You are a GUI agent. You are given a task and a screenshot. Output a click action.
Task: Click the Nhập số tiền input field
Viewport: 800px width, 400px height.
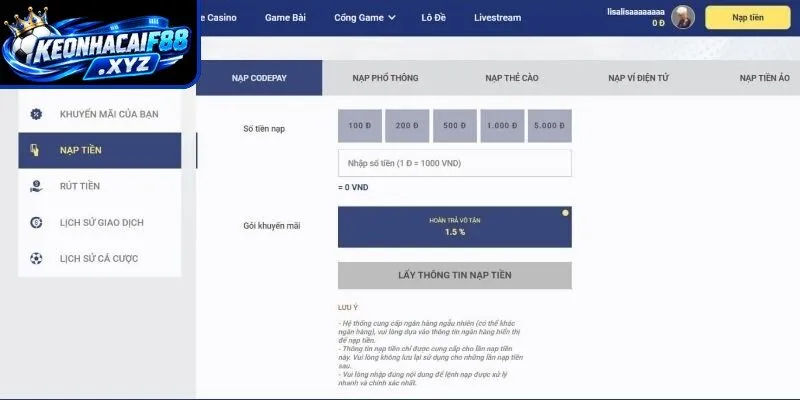point(455,163)
